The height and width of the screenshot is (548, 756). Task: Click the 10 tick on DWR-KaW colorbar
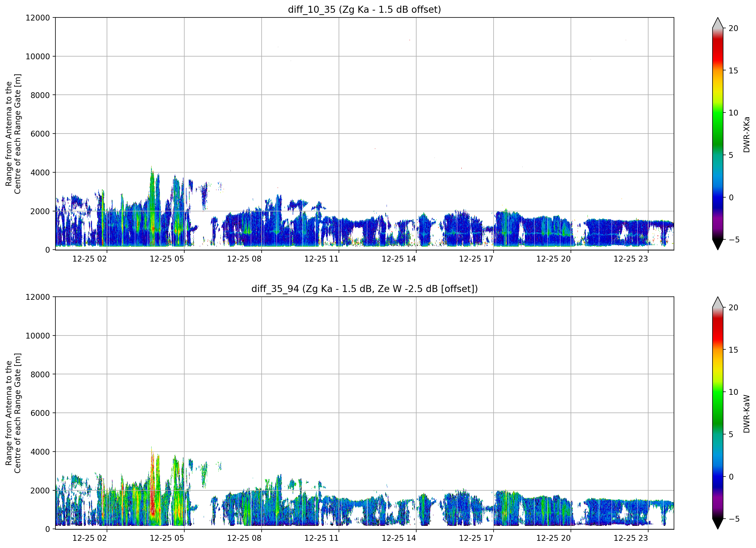[733, 392]
